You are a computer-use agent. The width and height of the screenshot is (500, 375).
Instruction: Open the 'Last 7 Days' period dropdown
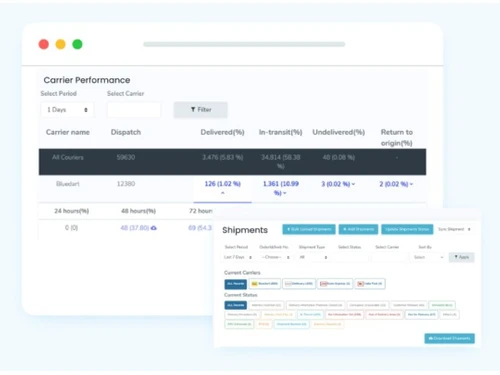238,257
